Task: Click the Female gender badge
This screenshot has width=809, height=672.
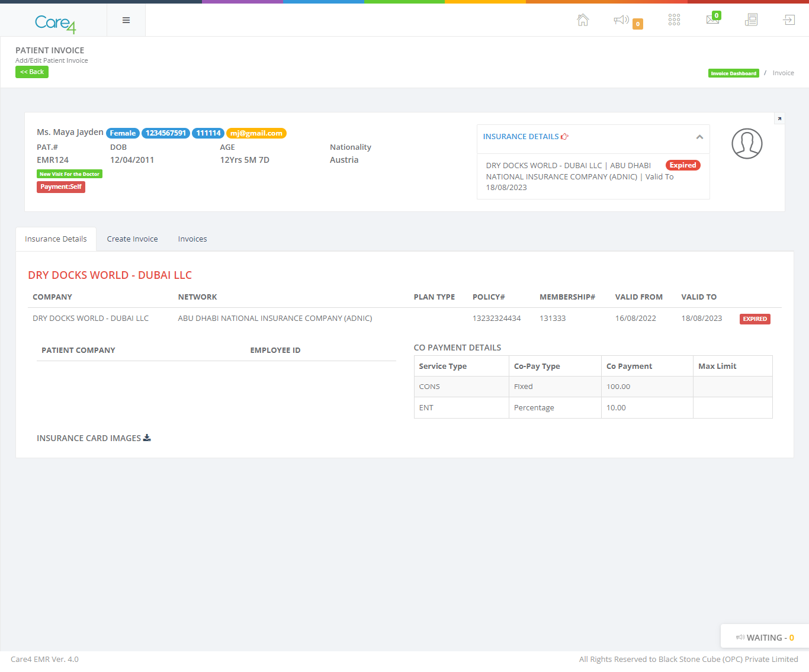Action: point(123,133)
